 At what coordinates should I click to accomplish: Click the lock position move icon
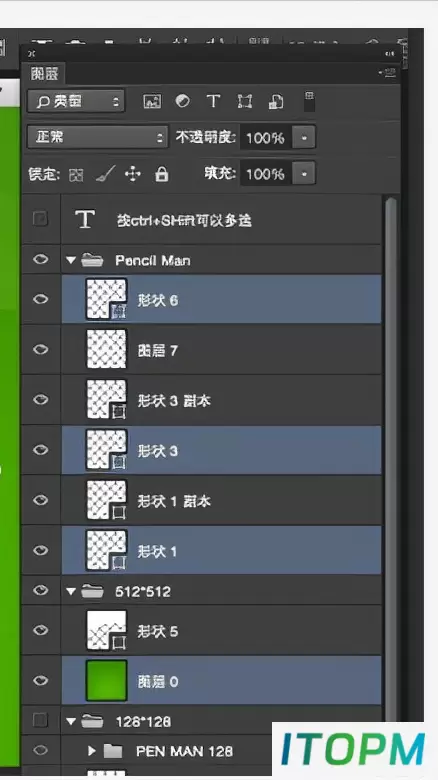pos(133,174)
